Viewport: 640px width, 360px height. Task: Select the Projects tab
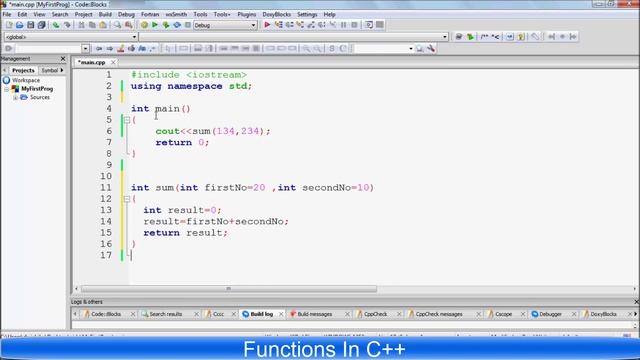tap(23, 71)
